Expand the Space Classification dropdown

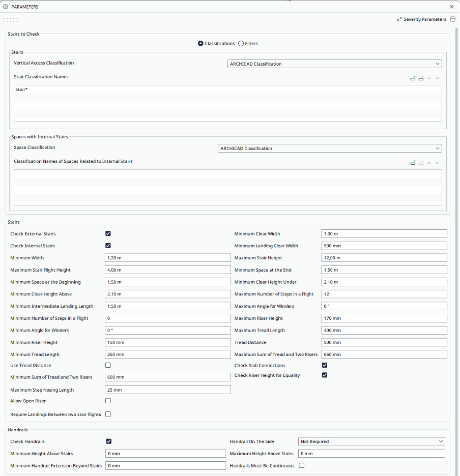click(x=329, y=148)
